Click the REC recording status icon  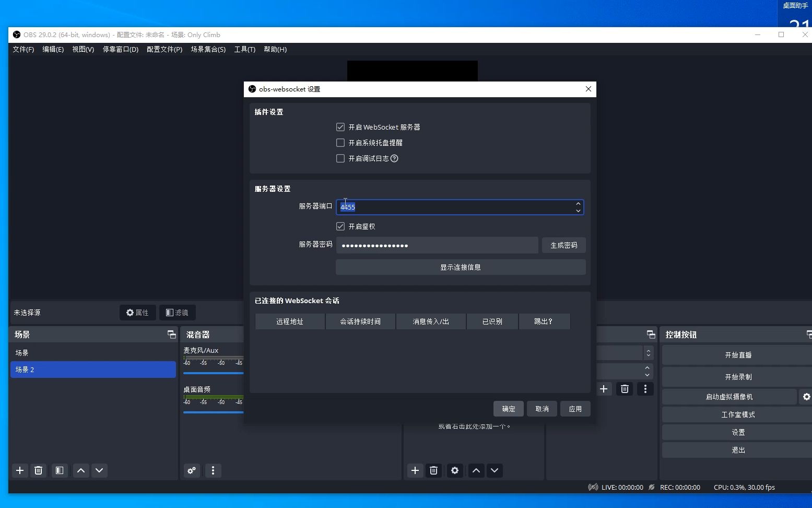pos(652,487)
